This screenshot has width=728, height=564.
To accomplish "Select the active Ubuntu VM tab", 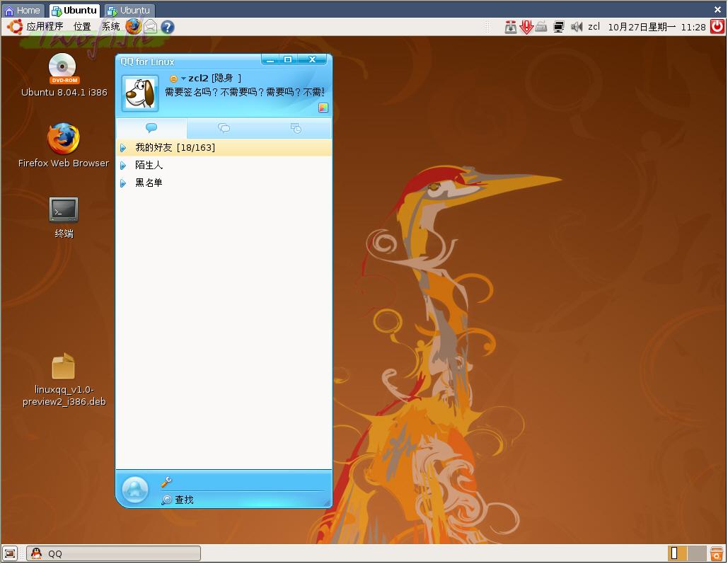I will (x=74, y=10).
